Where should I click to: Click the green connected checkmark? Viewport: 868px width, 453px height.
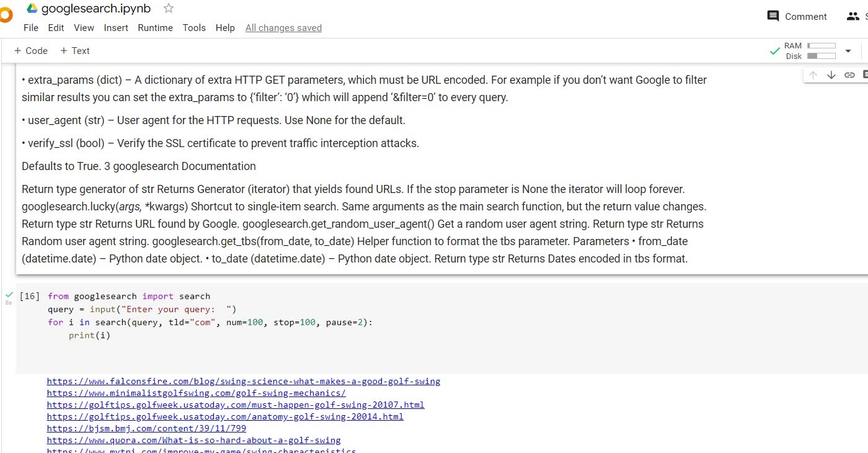click(x=774, y=51)
